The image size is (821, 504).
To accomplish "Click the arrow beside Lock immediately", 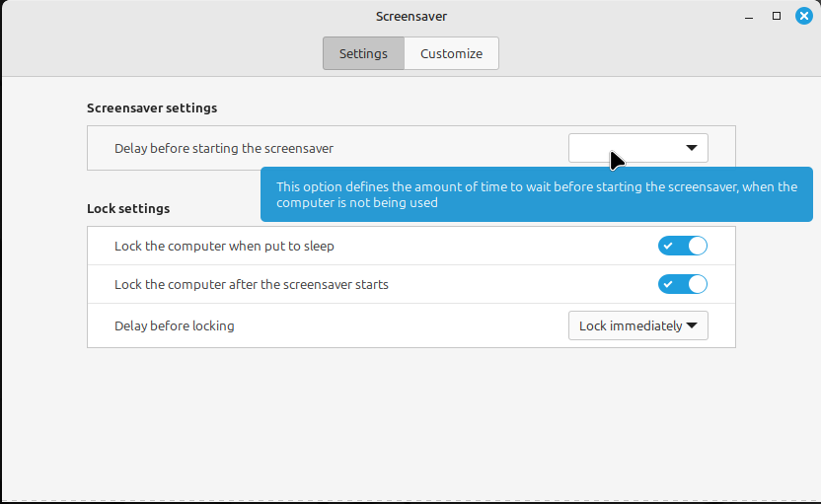I will coord(692,325).
